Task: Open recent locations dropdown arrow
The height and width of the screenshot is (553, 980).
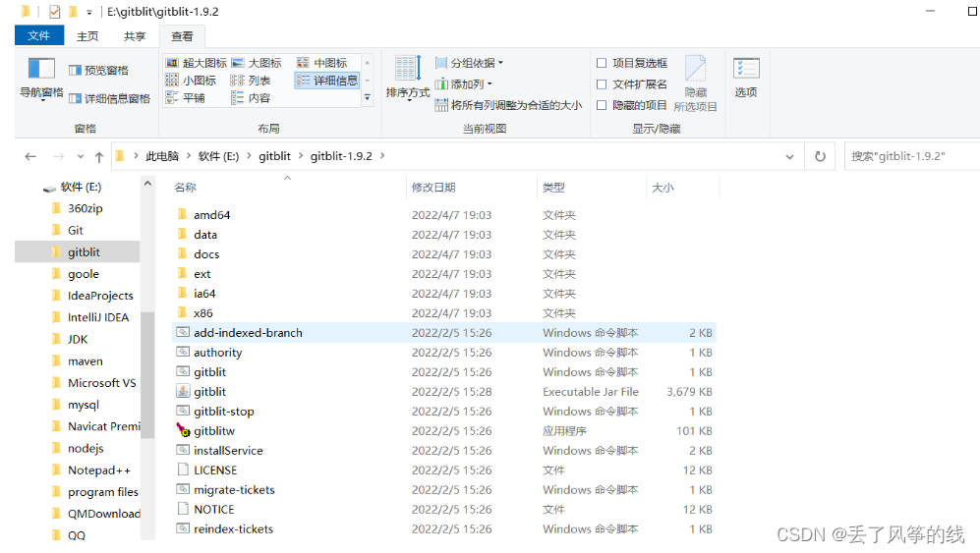Action: click(80, 157)
